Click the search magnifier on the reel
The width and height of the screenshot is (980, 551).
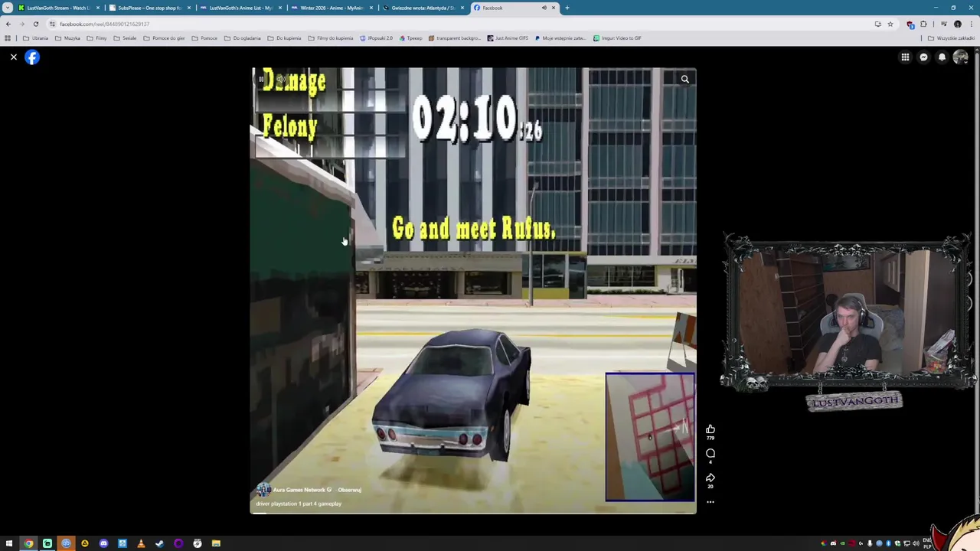[x=685, y=79]
